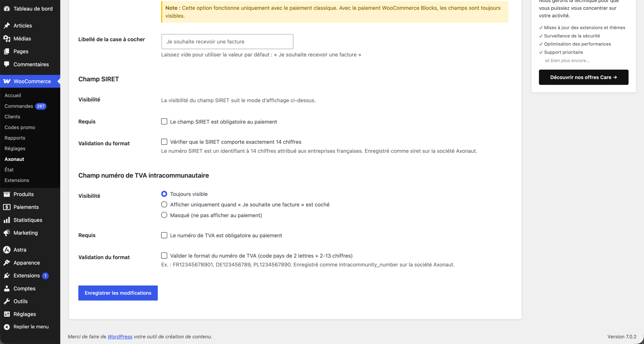This screenshot has height=344, width=644.
Task: Focus the Libellé de la case input
Action: coord(227,41)
